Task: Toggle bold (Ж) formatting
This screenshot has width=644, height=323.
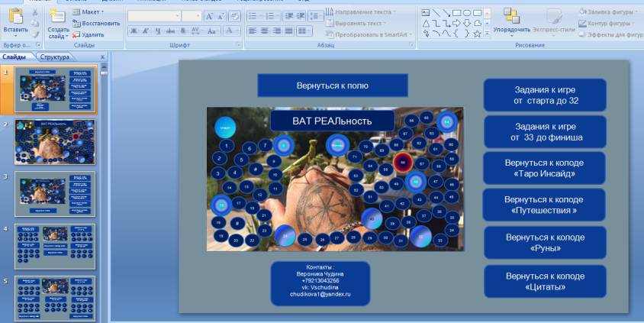Action: [x=133, y=31]
